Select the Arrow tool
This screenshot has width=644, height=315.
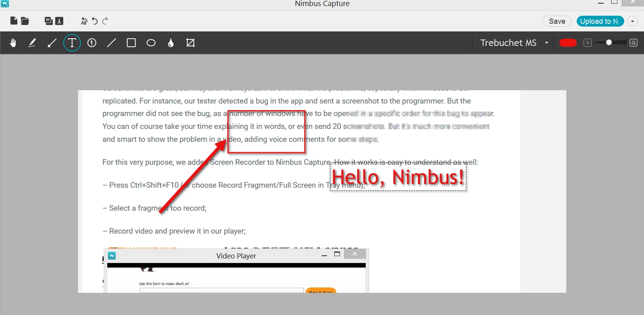52,43
